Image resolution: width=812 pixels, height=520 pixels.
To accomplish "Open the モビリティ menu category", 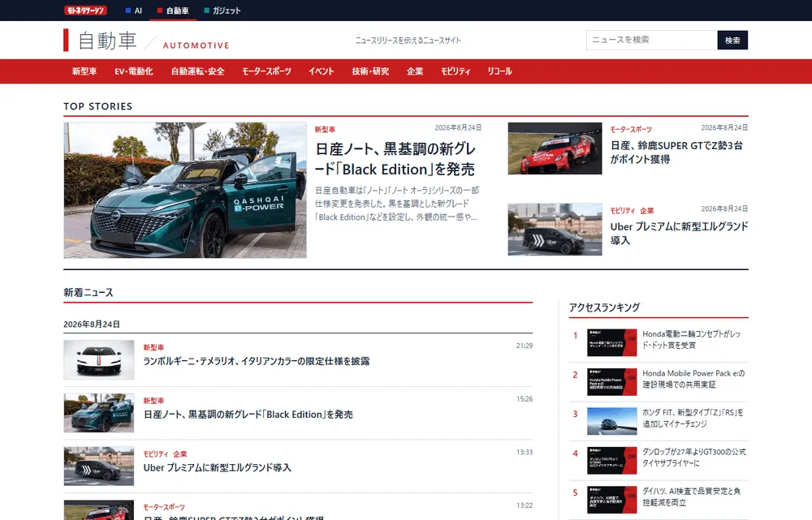I will pos(456,71).
